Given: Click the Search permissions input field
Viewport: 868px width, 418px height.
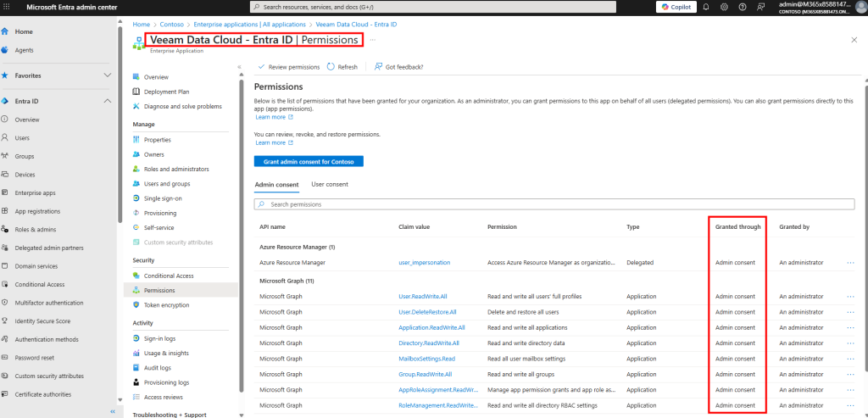Looking at the screenshot, I should tap(555, 204).
